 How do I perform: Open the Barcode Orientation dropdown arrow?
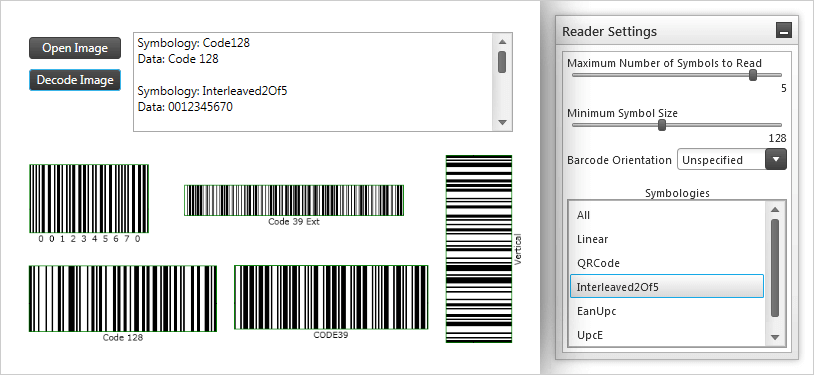click(x=776, y=159)
